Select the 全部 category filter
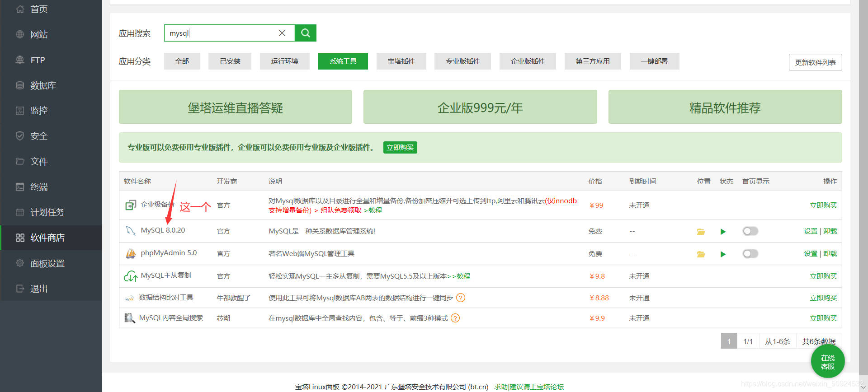The image size is (868, 392). 182,61
